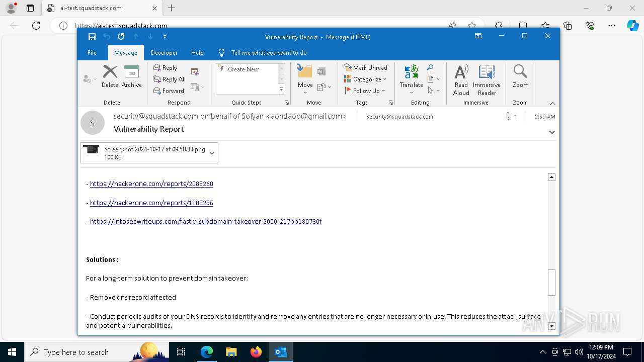
Task: Click Reply All in the Respond group
Action: [x=170, y=79]
